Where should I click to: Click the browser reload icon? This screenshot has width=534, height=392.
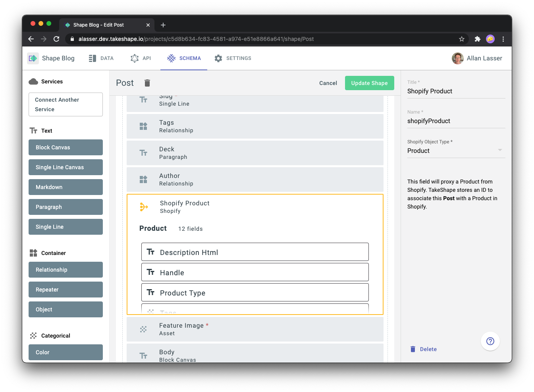point(56,39)
